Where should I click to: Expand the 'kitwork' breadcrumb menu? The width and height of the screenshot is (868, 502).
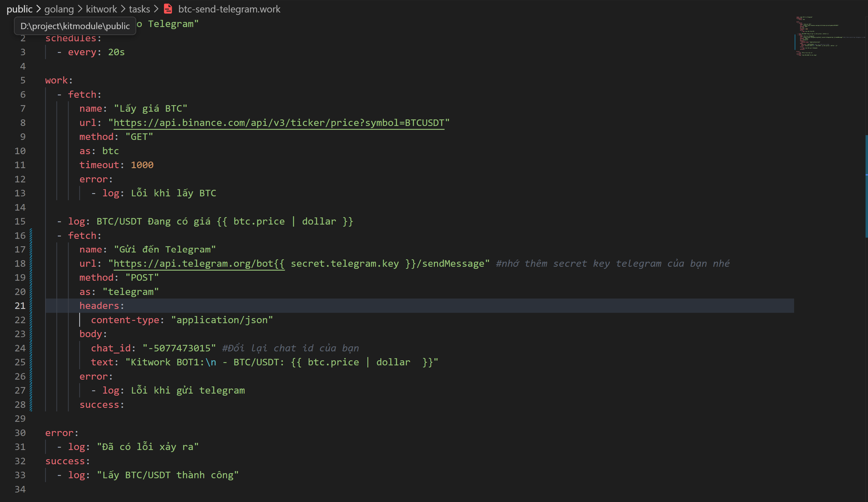[x=101, y=9]
